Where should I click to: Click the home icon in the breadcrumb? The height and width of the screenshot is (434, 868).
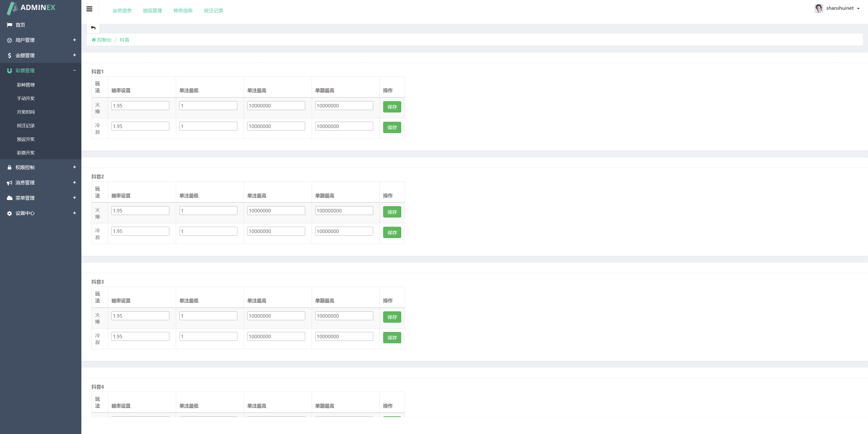(94, 40)
